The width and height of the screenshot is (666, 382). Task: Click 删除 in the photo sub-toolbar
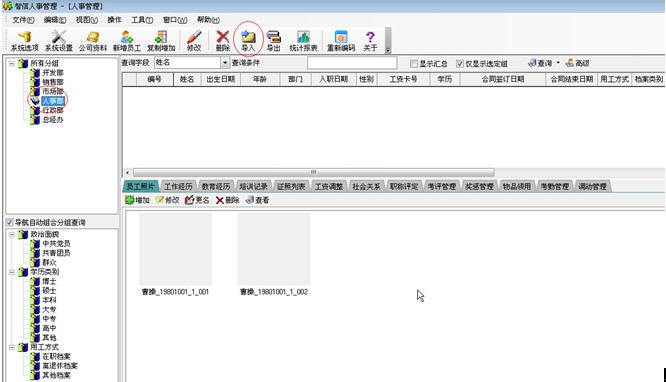pyautogui.click(x=227, y=200)
